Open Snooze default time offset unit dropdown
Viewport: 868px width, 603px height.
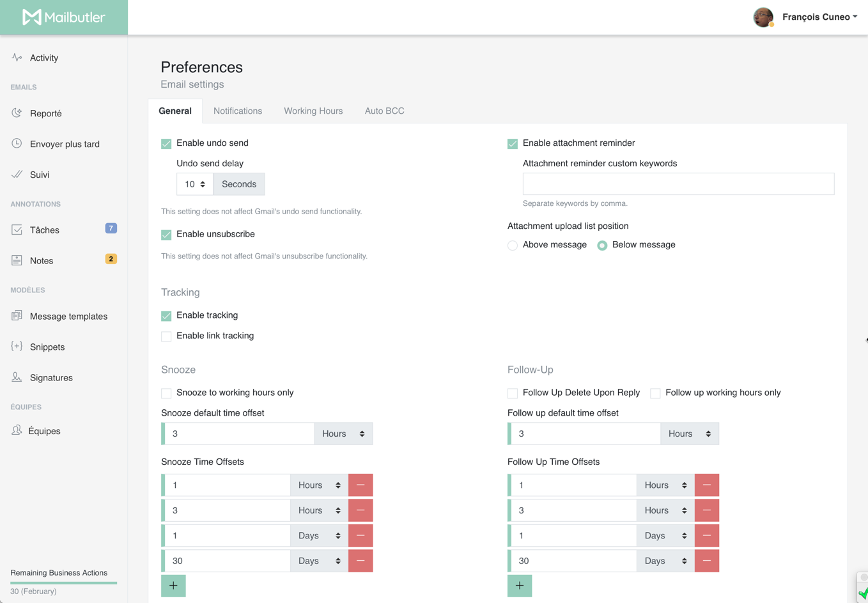pos(343,434)
